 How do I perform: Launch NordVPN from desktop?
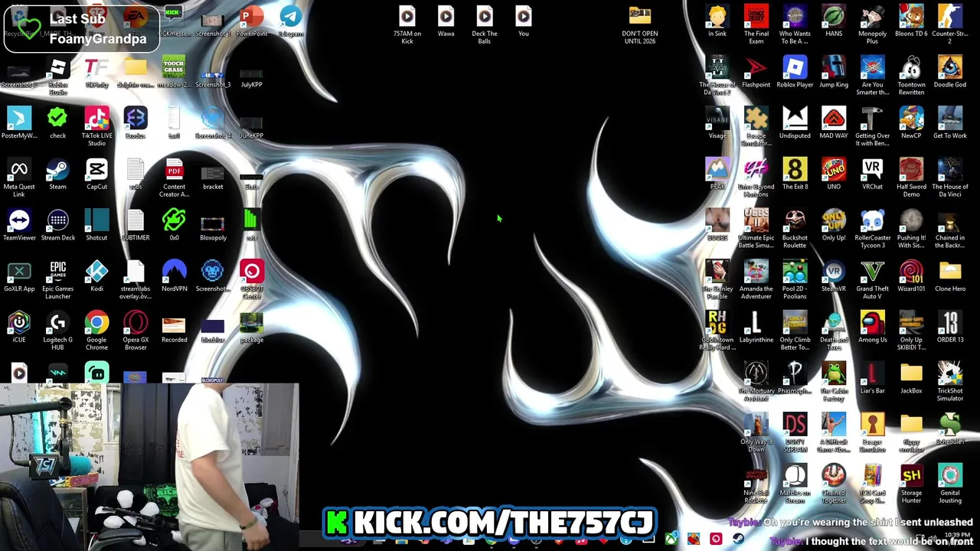pyautogui.click(x=174, y=277)
